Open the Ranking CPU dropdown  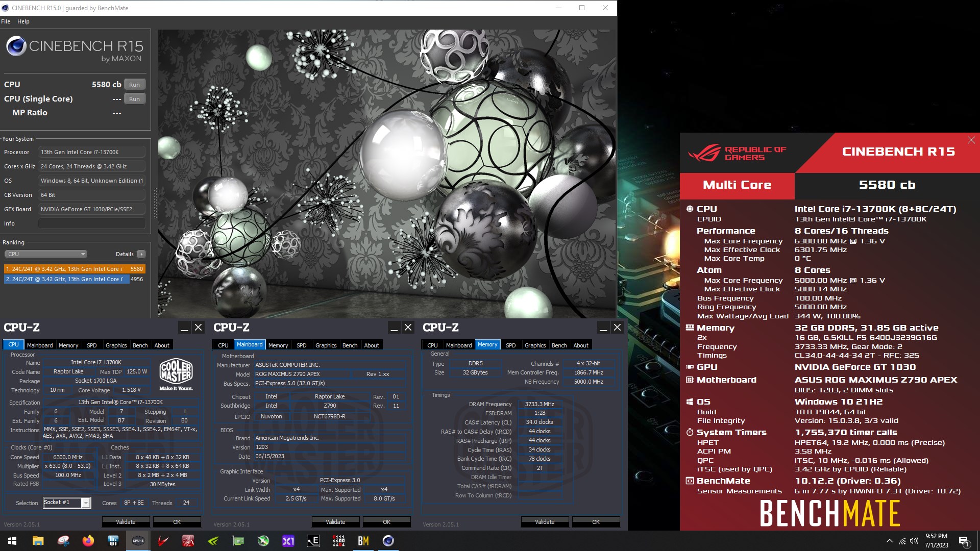(46, 254)
